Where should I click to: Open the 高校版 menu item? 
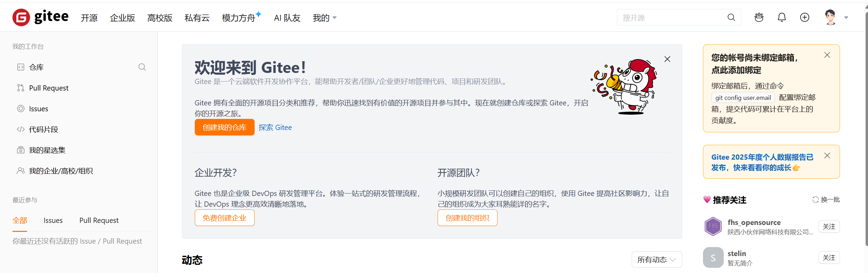coord(159,18)
